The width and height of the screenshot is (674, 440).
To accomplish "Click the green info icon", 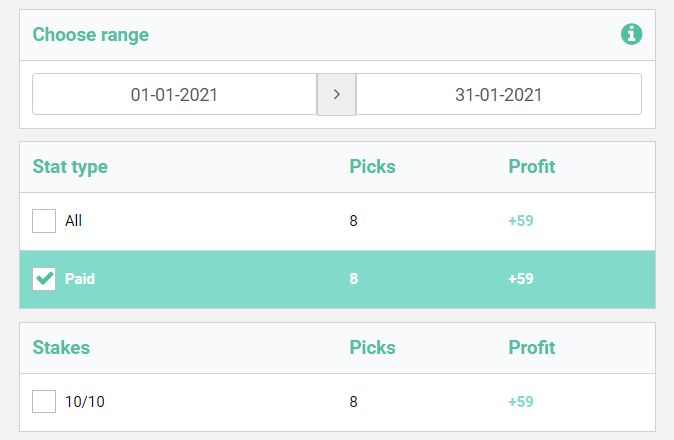I will pyautogui.click(x=631, y=34).
